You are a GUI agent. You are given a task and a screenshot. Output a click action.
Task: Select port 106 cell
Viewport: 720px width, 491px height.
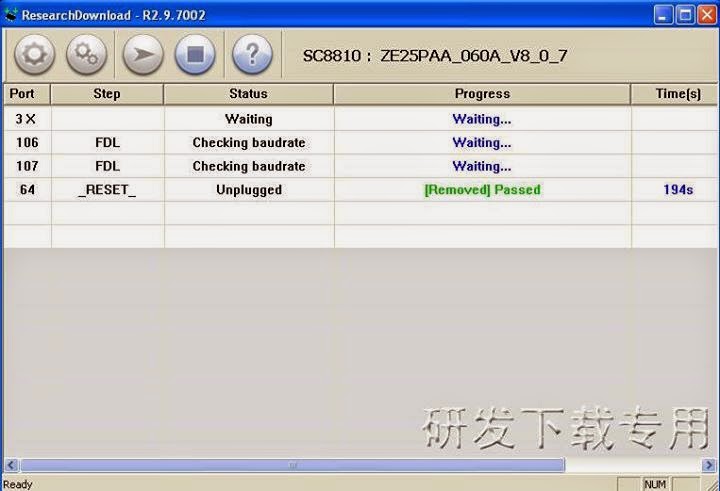click(x=27, y=142)
